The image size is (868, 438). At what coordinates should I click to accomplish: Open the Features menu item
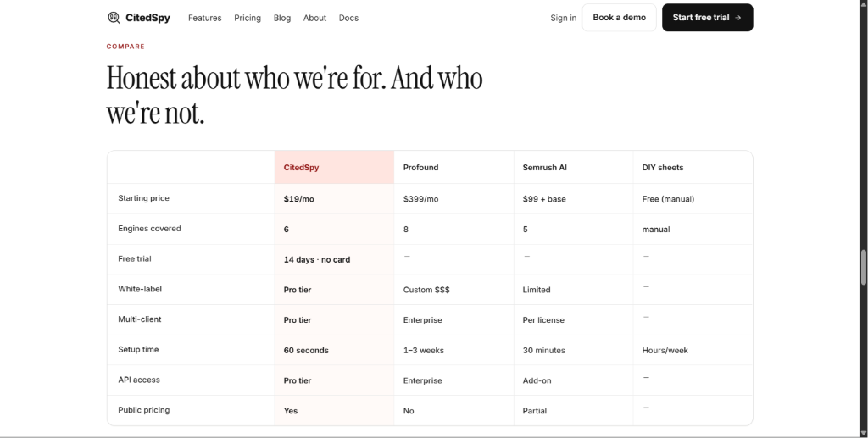205,18
